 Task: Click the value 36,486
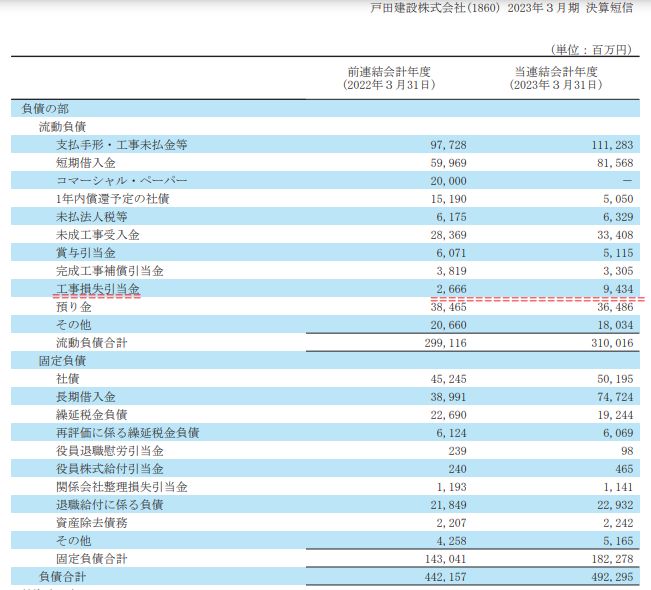[615, 307]
